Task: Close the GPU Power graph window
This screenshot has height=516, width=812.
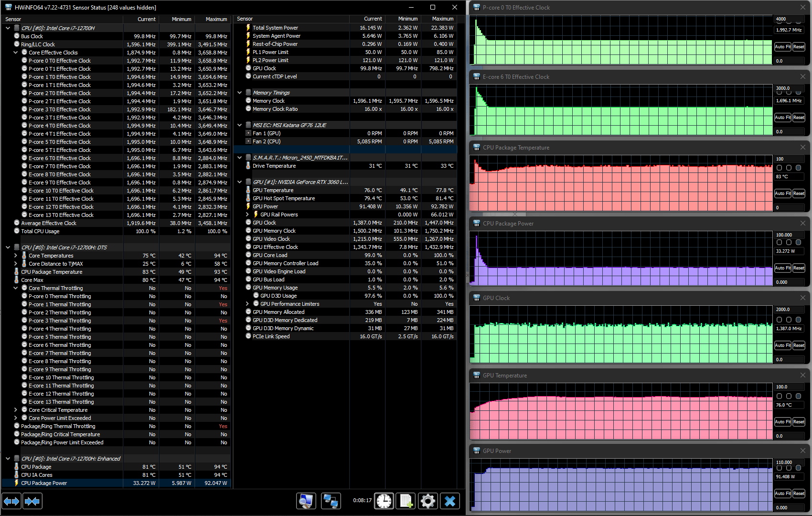Action: (803, 451)
